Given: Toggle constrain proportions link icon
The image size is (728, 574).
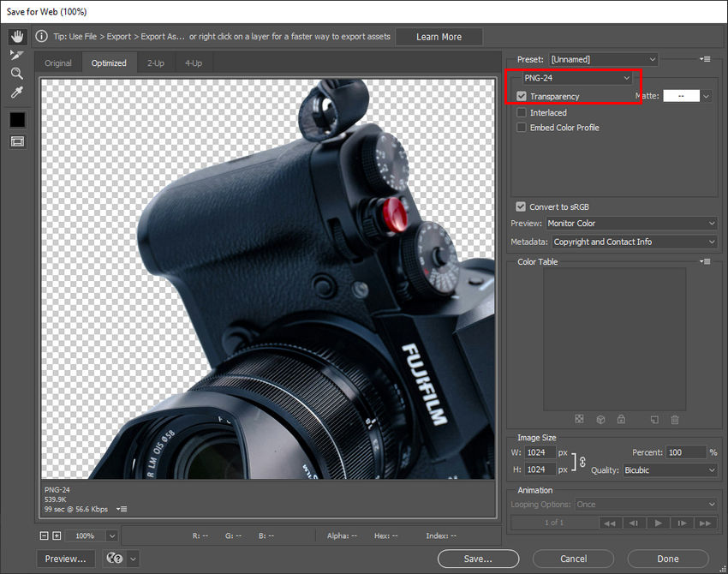Looking at the screenshot, I should (582, 462).
